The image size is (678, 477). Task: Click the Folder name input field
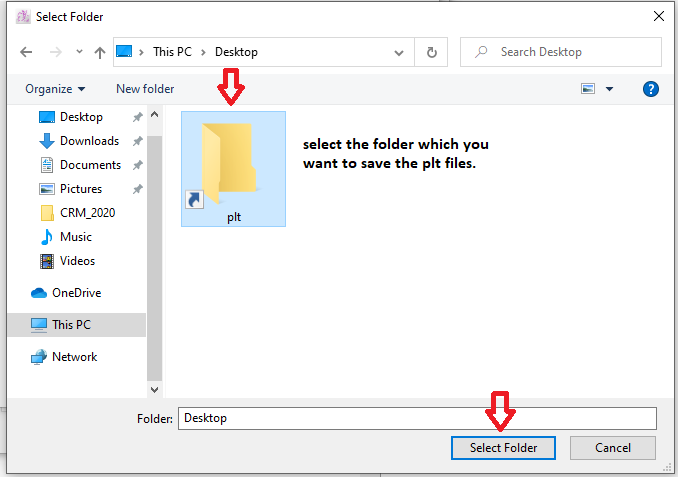(417, 418)
